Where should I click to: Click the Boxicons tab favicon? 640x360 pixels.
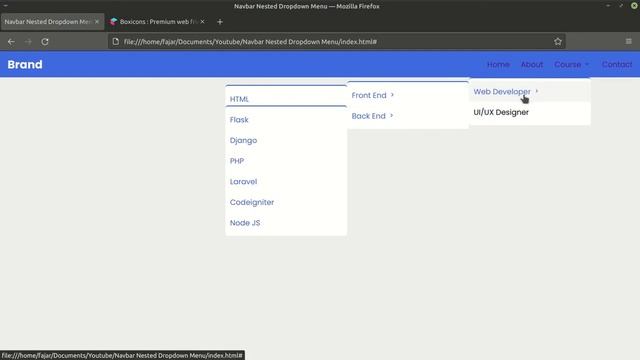click(113, 22)
